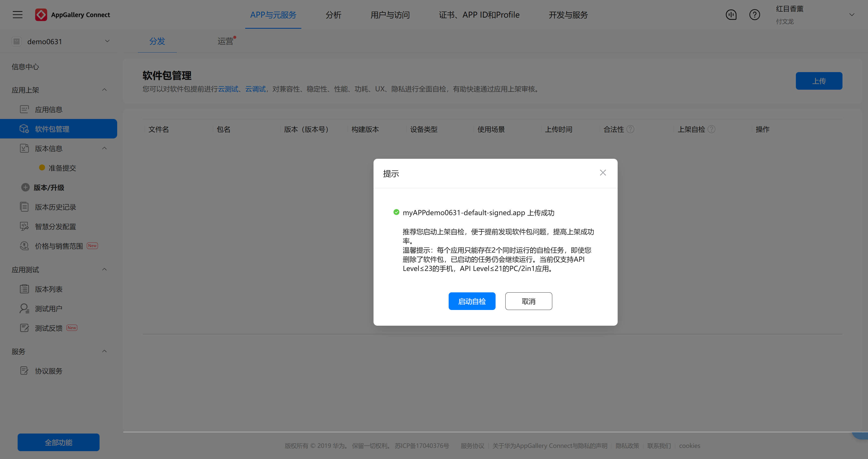
Task: Open the 分析 top menu
Action: pos(333,15)
